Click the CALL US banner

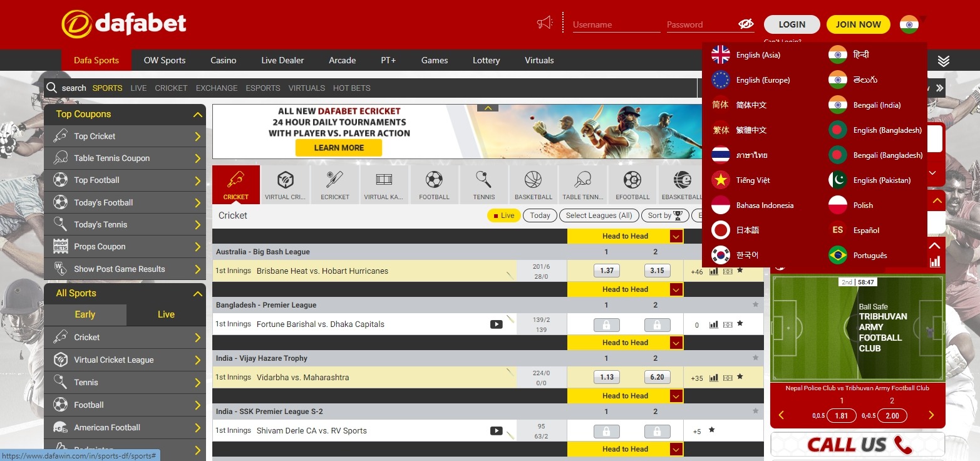(857, 444)
